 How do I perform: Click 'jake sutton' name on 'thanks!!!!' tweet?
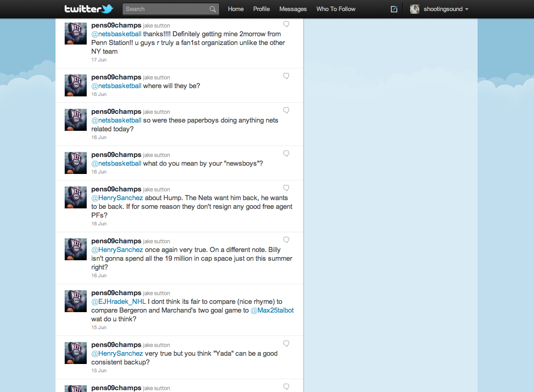156,26
